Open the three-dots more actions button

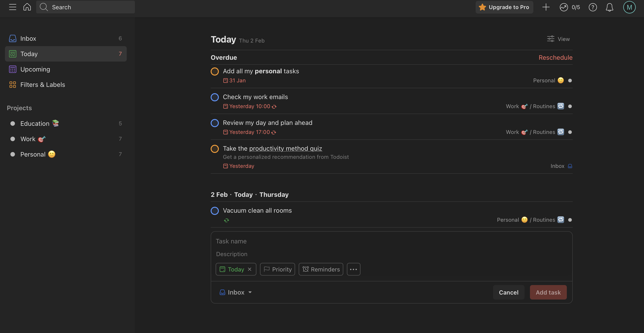click(353, 269)
